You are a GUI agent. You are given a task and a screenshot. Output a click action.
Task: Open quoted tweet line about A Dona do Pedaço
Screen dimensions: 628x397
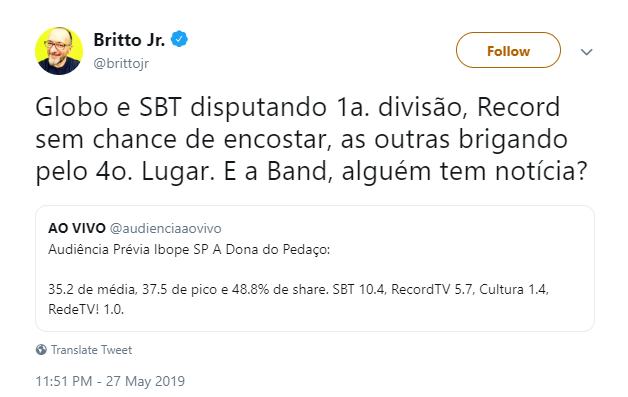(x=189, y=250)
